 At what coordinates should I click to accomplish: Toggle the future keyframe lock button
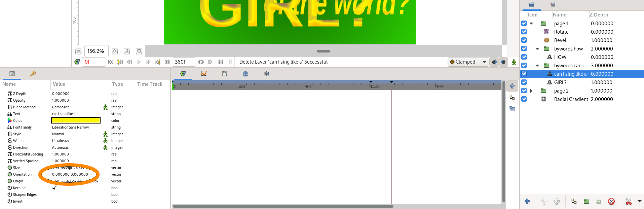pyautogui.click(x=503, y=62)
